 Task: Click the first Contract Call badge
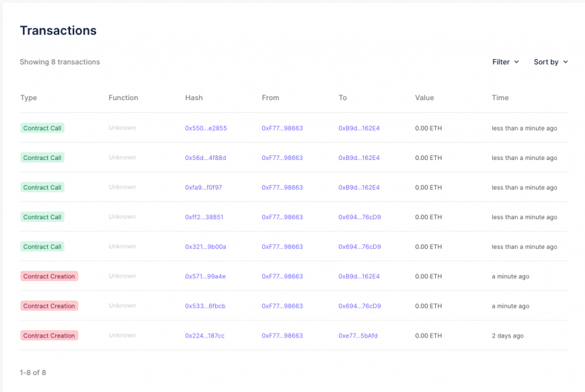point(42,128)
